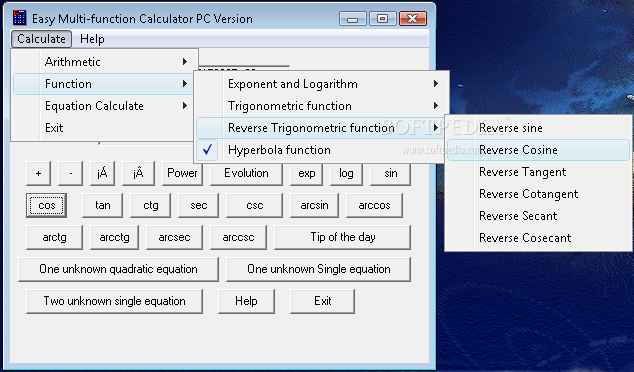Click the arcsec button
Screen dimensions: 634x372
[174, 237]
